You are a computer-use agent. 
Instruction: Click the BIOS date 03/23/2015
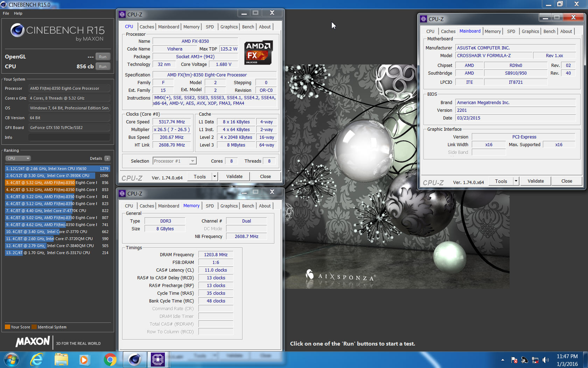[516, 118]
